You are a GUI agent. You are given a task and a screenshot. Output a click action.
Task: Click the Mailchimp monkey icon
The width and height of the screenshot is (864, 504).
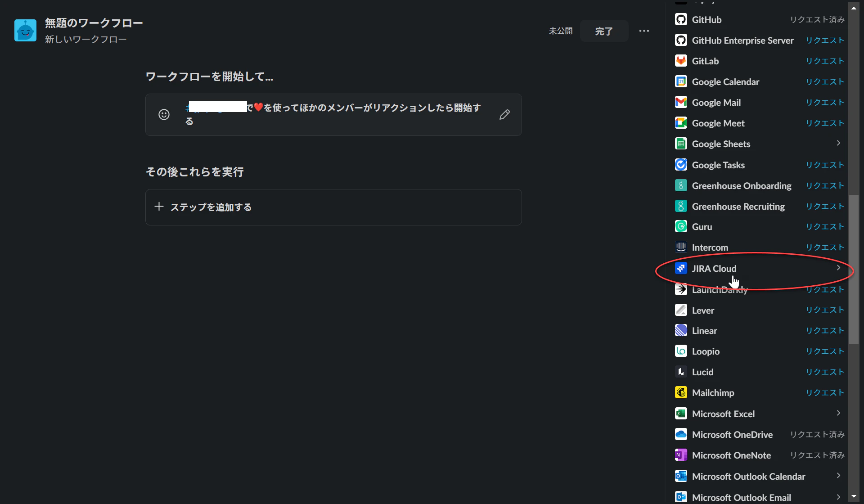point(681,392)
